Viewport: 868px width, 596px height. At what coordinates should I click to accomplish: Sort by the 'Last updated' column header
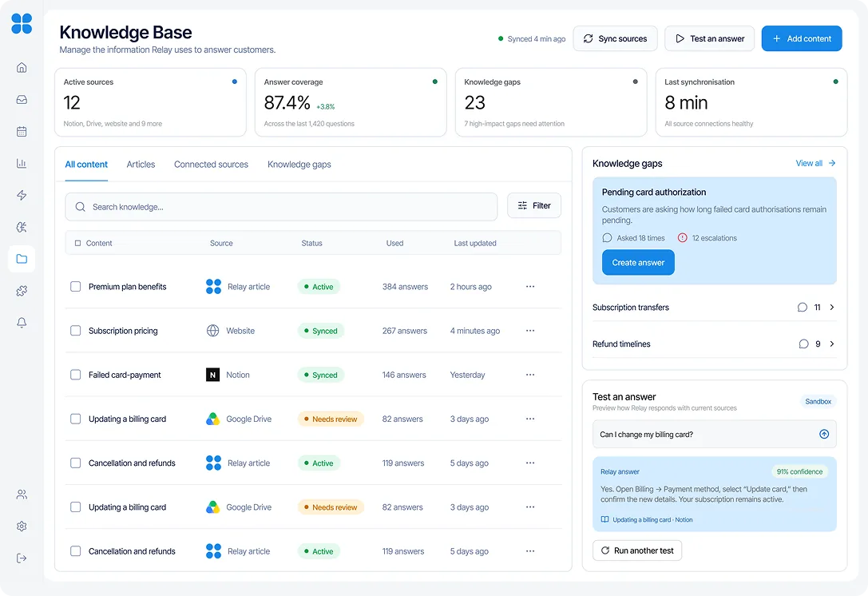pos(475,243)
